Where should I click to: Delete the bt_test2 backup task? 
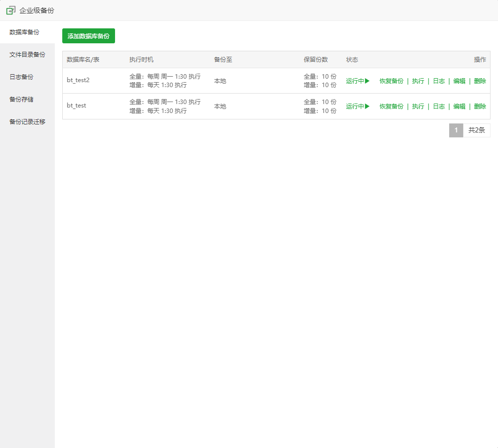[480, 81]
